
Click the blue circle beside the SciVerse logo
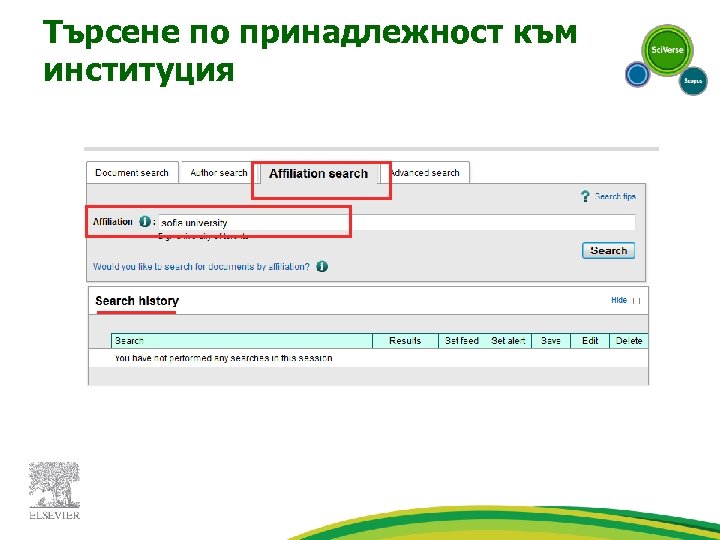(x=637, y=74)
